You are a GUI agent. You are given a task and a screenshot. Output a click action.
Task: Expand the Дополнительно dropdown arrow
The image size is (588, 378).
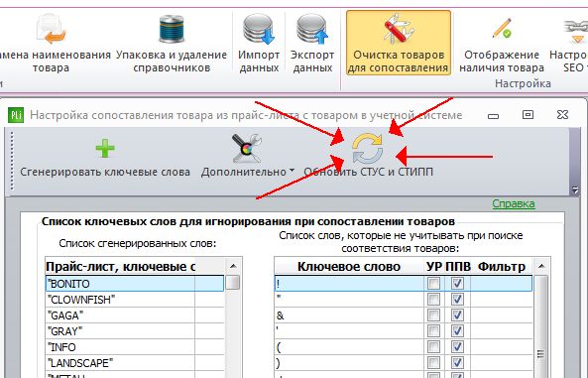[x=292, y=171]
